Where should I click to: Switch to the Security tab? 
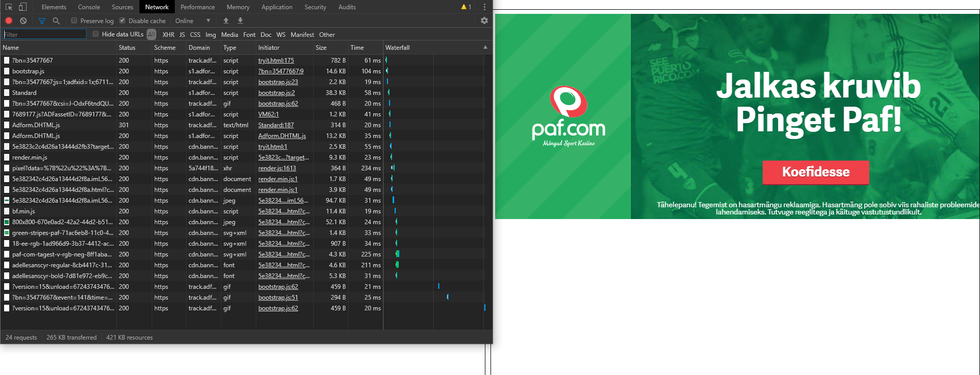(x=315, y=7)
